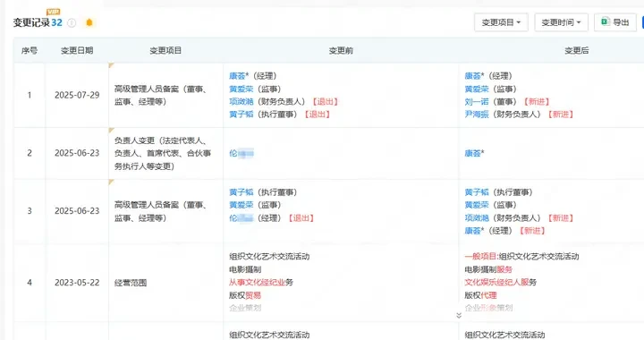Click the 变更日期 column header
The height and width of the screenshot is (340, 644).
(77, 50)
